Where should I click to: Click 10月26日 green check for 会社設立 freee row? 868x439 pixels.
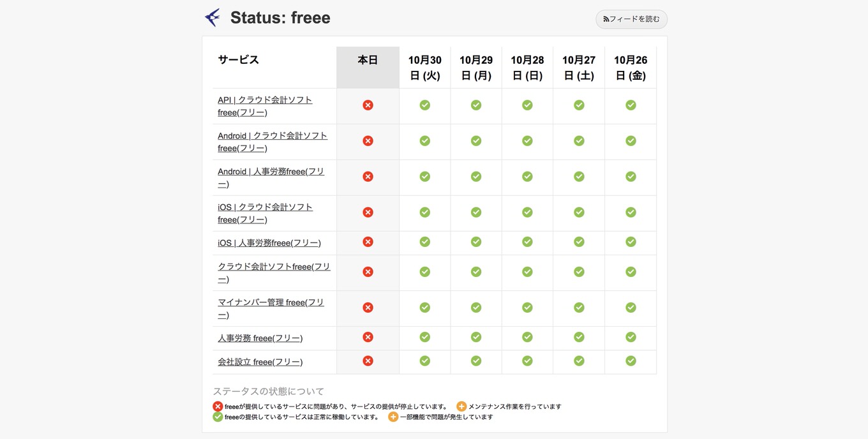pos(631,361)
